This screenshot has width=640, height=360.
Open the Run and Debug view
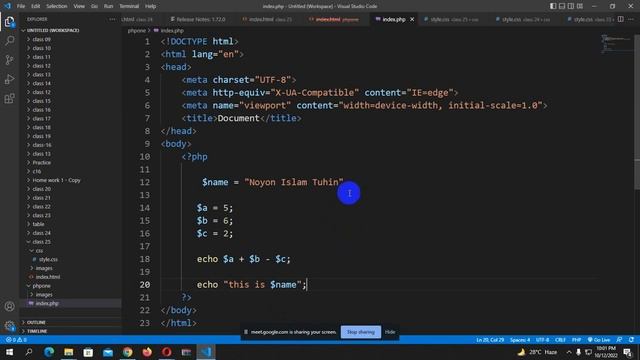pos(9,79)
